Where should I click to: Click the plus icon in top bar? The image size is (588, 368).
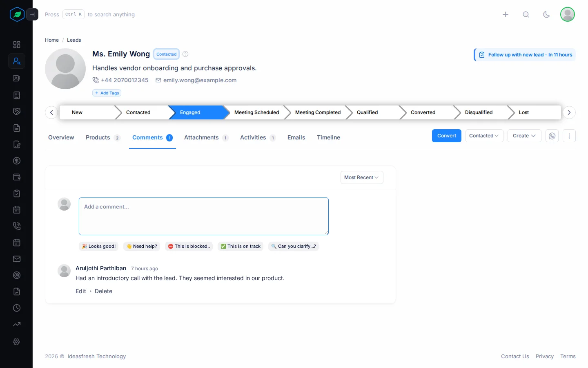point(506,14)
